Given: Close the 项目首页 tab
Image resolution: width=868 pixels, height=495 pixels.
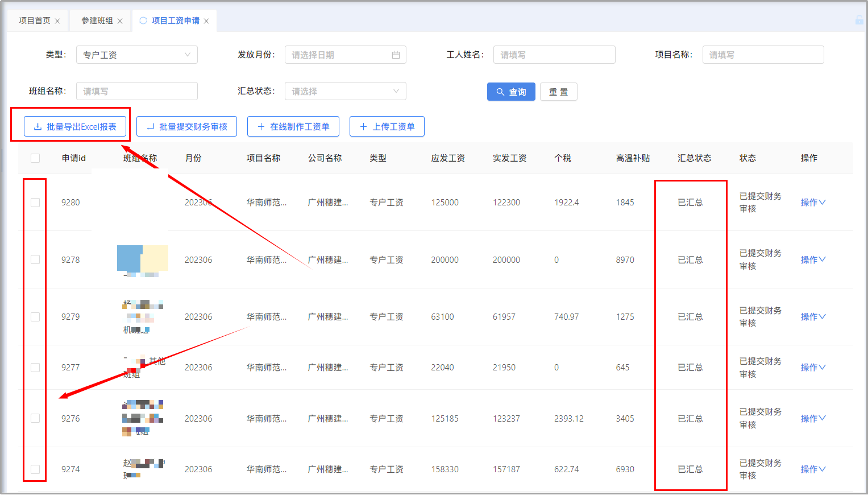Looking at the screenshot, I should pos(57,21).
